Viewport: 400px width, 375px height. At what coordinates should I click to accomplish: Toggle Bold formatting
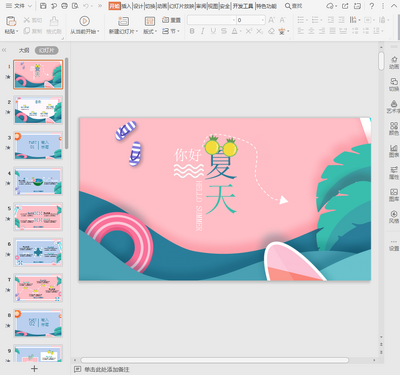pos(192,31)
